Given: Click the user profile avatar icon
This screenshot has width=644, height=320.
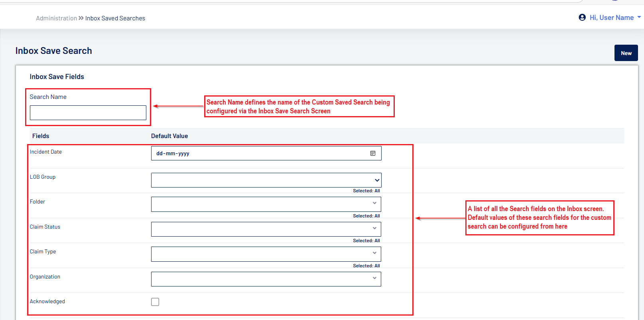Looking at the screenshot, I should [582, 18].
